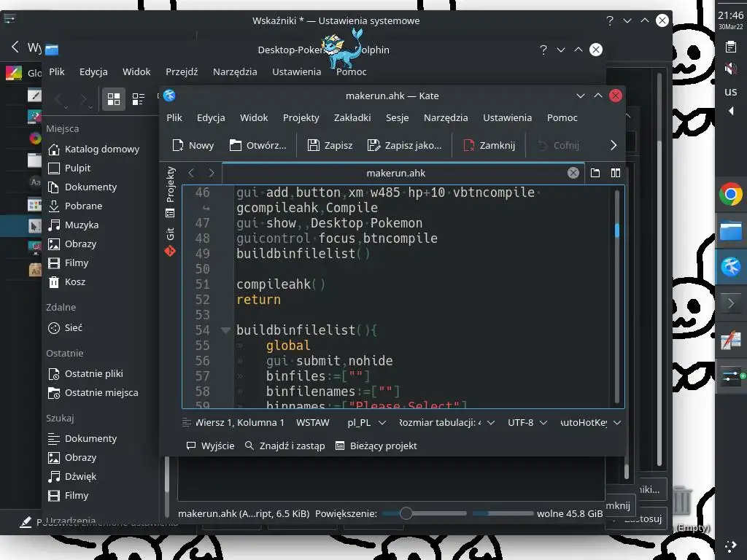
Task: Click the Kate icon in the panel
Action: [x=731, y=267]
